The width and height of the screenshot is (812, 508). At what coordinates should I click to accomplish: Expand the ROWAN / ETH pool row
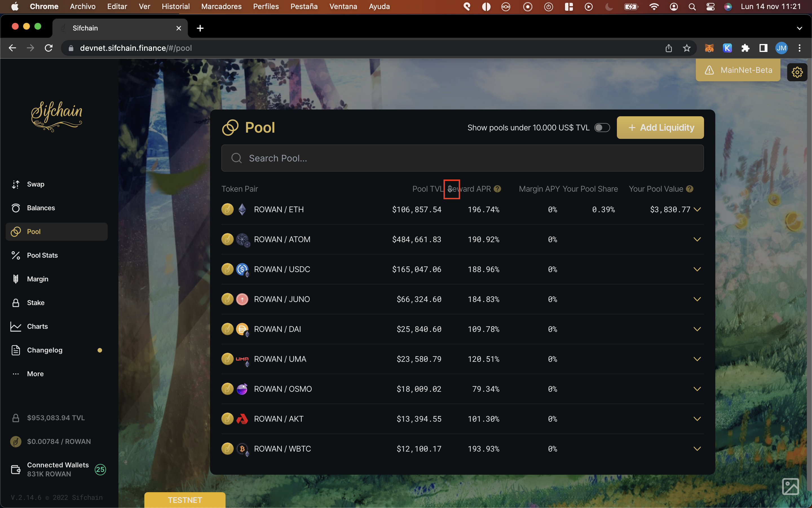(697, 209)
